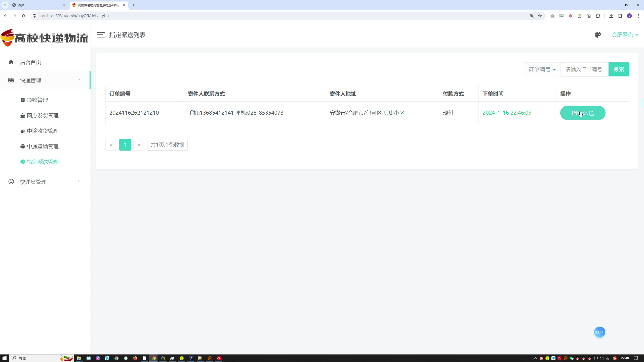
Task: Click the 下单时间 column header
Action: click(493, 94)
